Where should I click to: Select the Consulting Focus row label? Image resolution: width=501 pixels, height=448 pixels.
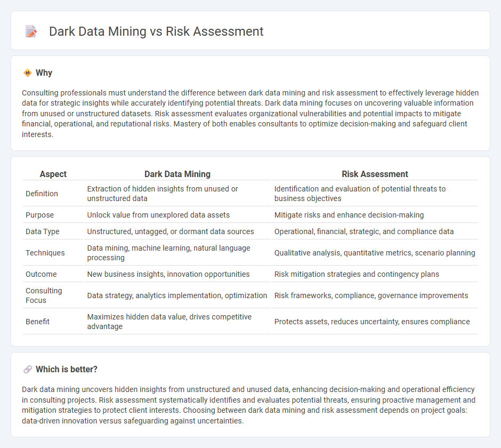click(x=44, y=295)
